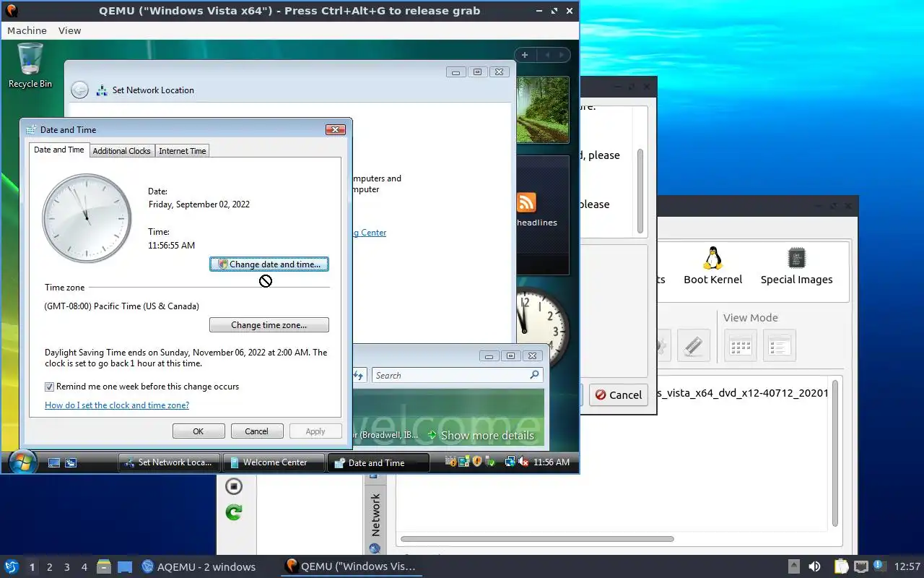Screen dimensions: 924x578
Task: Click Show Desktop in Vista quick launch
Action: click(x=54, y=462)
